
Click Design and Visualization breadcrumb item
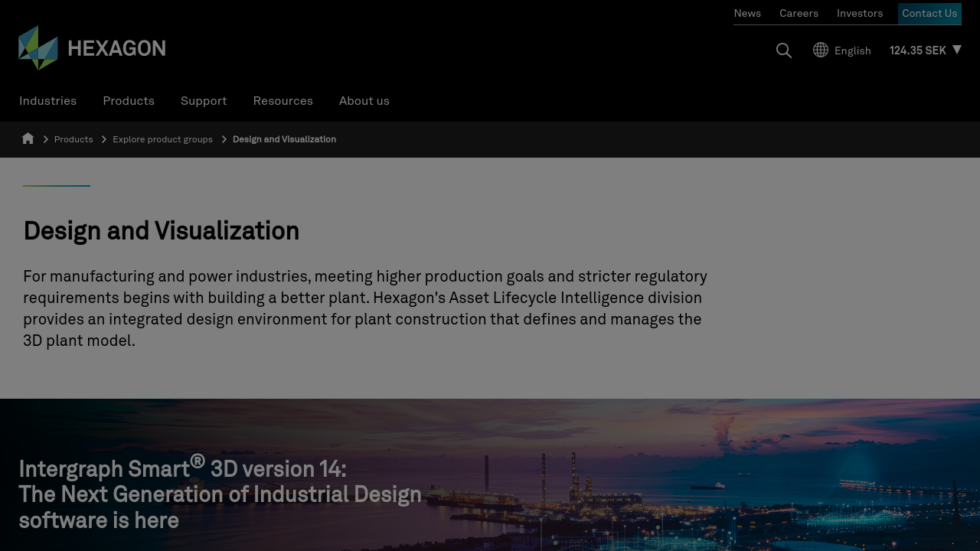(x=284, y=139)
